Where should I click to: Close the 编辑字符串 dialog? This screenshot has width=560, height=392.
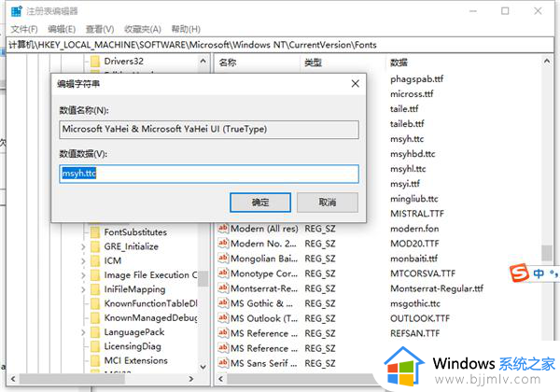pos(355,84)
